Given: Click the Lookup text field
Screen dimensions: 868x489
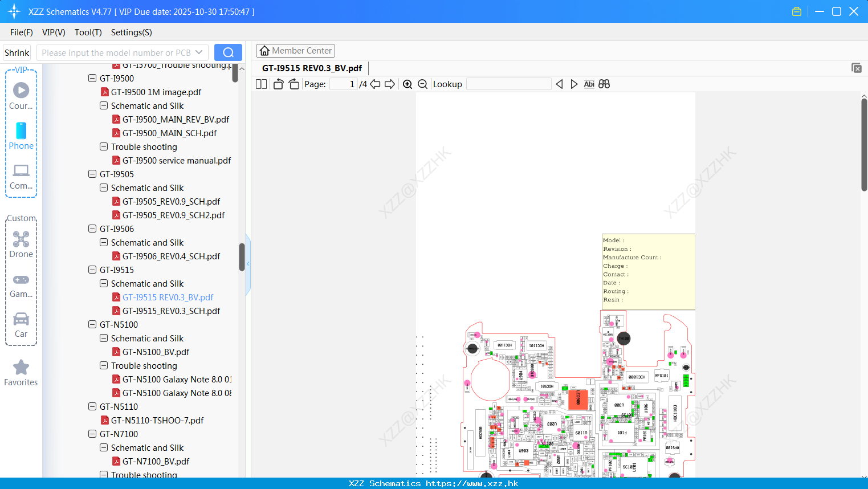Looking at the screenshot, I should click(x=508, y=84).
